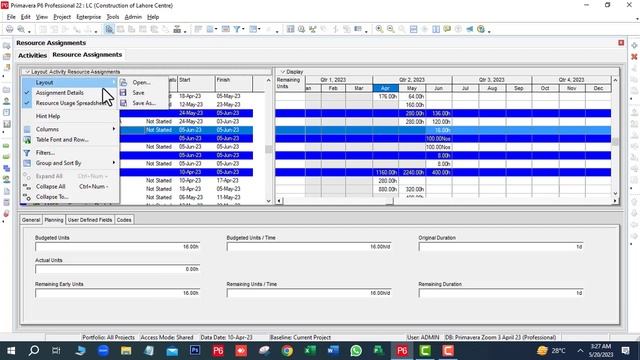
Task: Click the Zoom In magnifier icon
Action: point(379,29)
